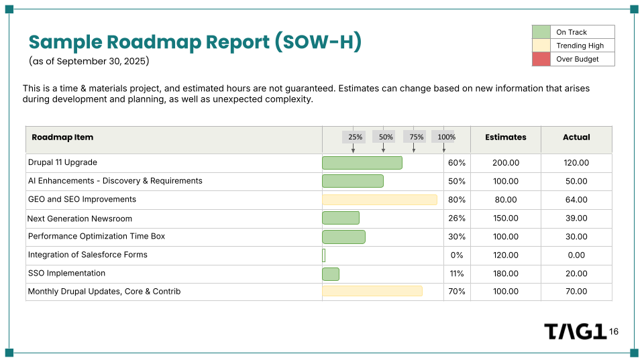Select the tiny Salesforce Forms progress bar
Screen dimensions: 644x362
tap(323, 255)
